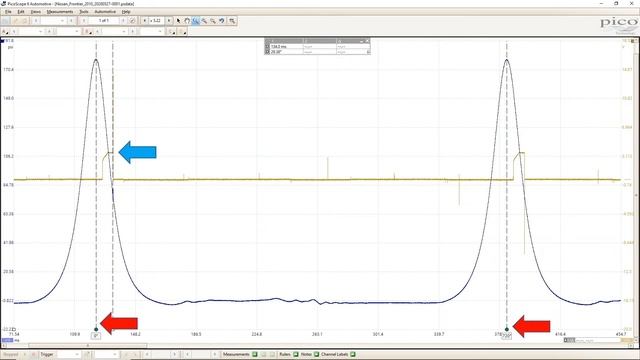Click the Rulers label in bottom bar
This screenshot has width=640, height=360.
point(285,354)
